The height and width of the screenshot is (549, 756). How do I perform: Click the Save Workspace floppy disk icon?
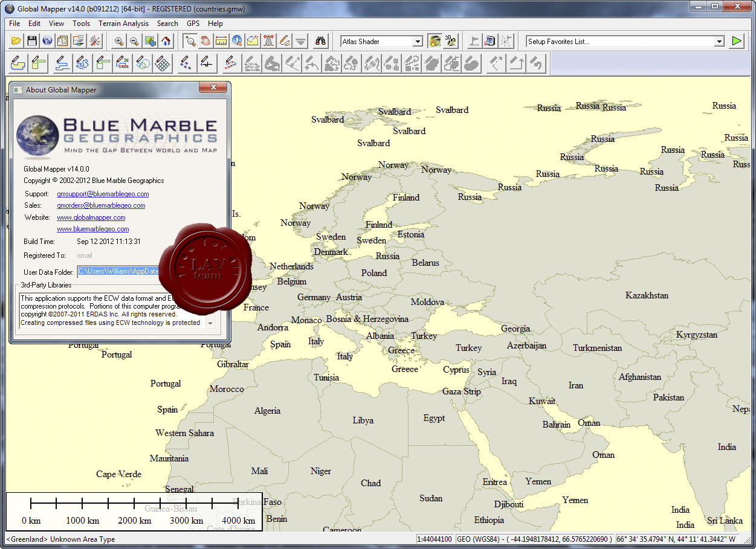pos(32,42)
